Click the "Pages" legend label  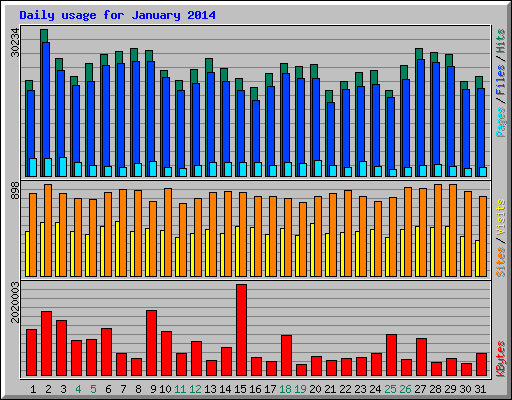point(500,122)
